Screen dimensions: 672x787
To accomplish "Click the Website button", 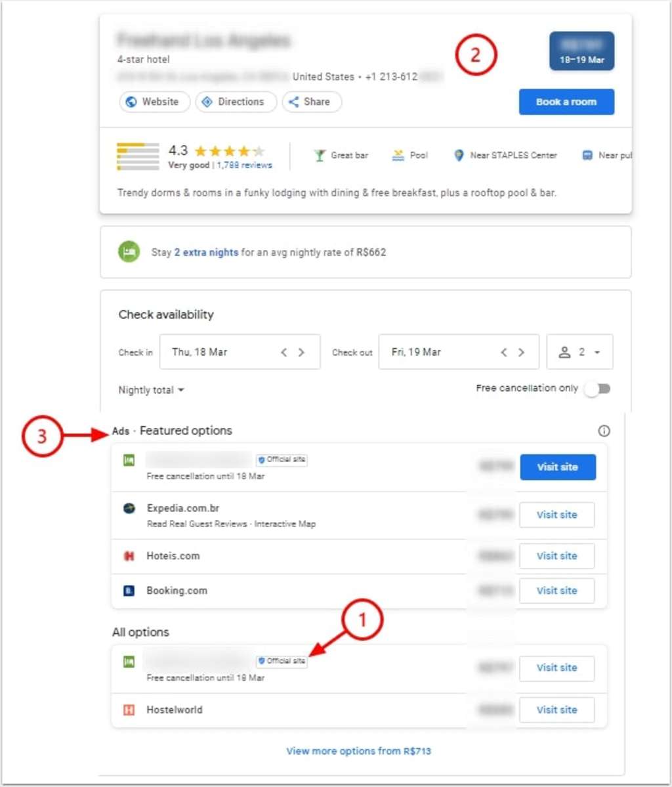I will pos(154,102).
